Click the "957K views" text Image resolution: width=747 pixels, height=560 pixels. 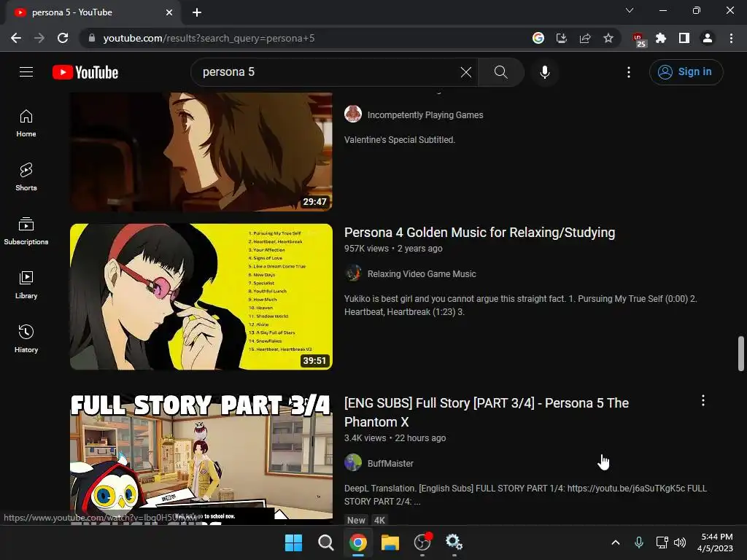[x=366, y=249]
